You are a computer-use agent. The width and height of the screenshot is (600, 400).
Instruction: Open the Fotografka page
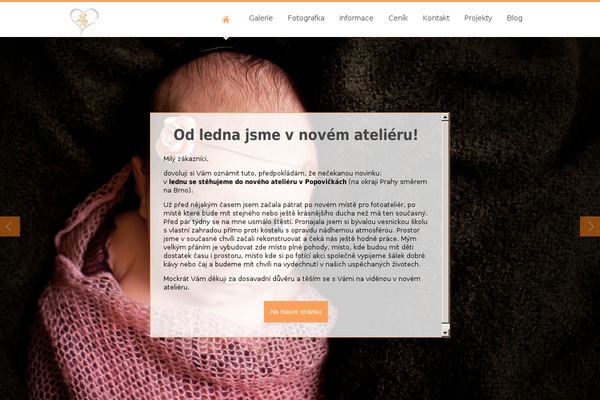(306, 18)
